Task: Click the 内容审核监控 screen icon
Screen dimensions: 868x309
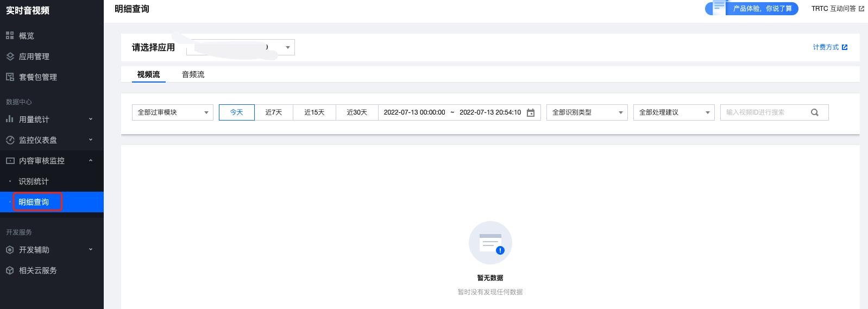Action: (x=10, y=161)
